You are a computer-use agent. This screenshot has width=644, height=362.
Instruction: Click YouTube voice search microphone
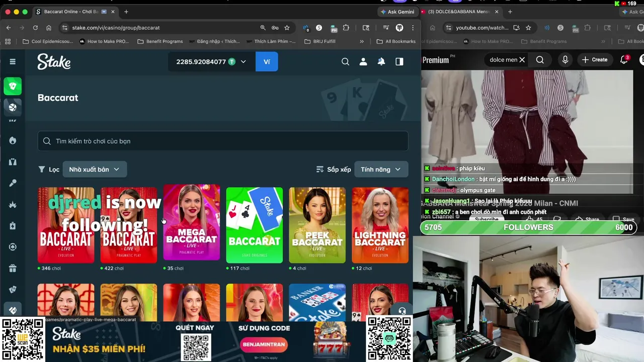[565, 60]
